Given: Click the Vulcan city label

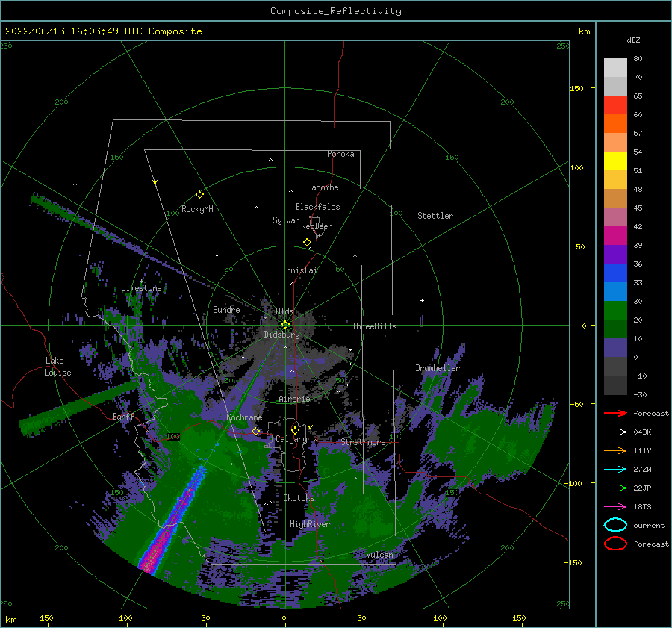Looking at the screenshot, I should tap(380, 555).
